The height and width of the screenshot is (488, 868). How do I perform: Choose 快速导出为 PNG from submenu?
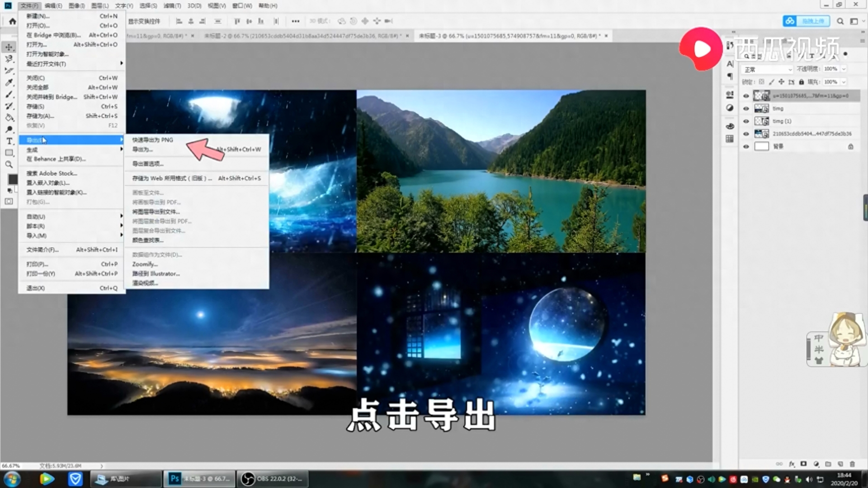(152, 140)
